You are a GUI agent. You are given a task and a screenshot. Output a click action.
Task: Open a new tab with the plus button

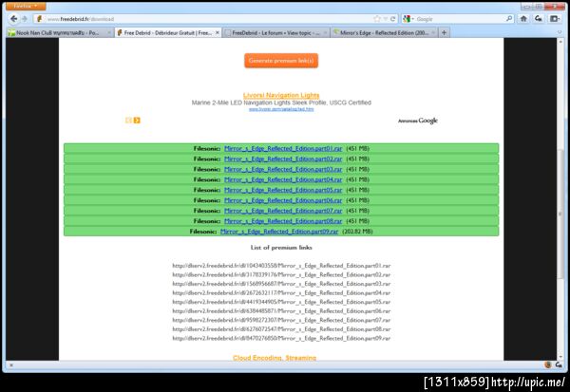[444, 32]
